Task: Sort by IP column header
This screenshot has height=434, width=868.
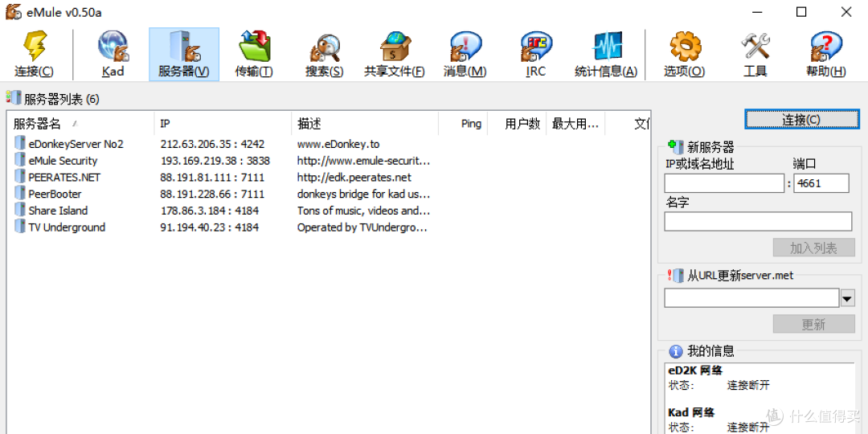Action: [x=223, y=124]
